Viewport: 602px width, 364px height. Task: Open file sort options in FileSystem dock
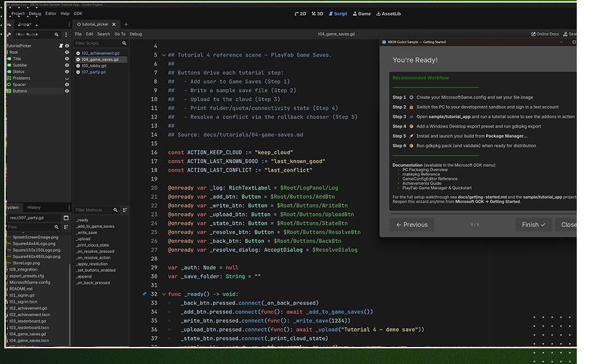[66, 227]
